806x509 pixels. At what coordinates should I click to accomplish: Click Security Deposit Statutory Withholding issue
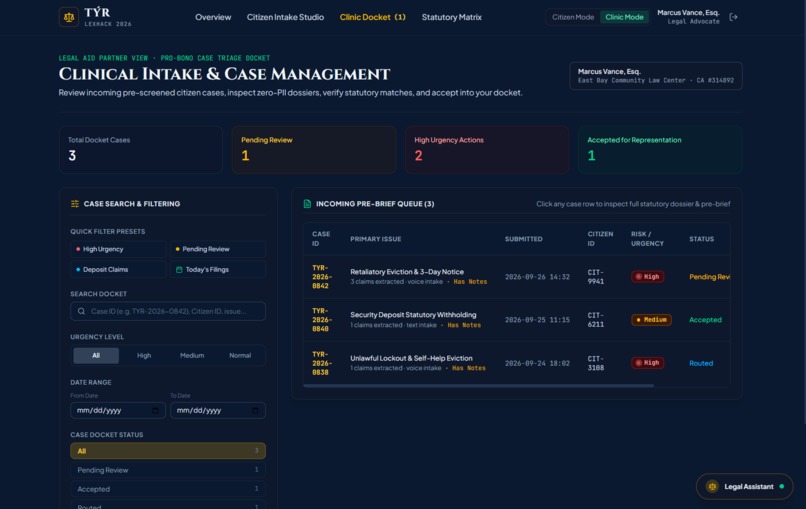click(413, 315)
